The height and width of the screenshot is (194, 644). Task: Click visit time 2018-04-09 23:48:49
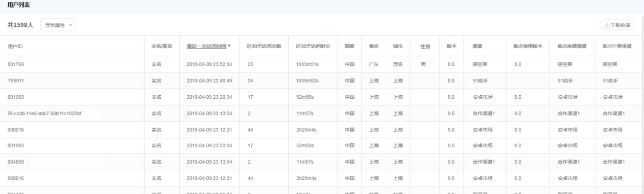pyautogui.click(x=209, y=81)
